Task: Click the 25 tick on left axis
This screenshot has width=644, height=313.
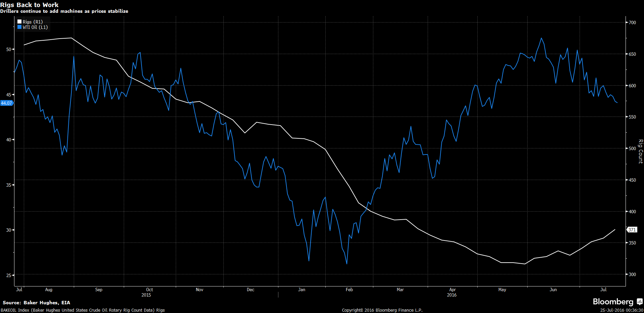Action: (9, 275)
